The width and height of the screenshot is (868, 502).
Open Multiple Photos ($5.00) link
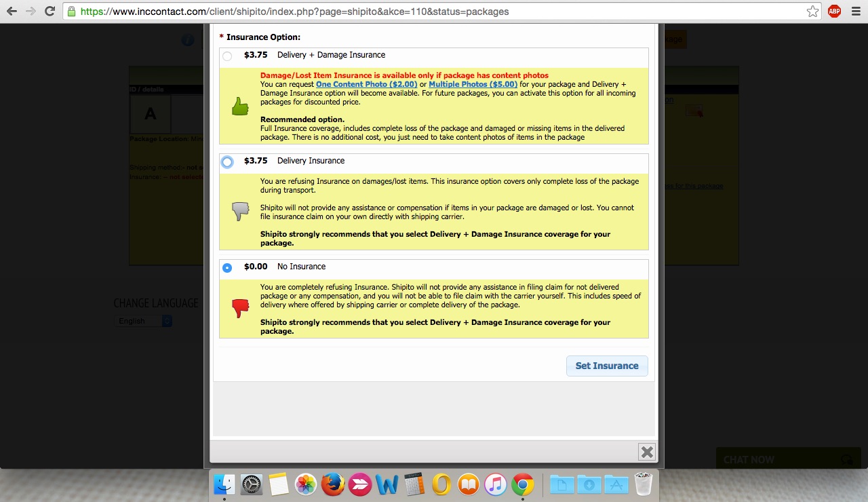click(x=473, y=84)
